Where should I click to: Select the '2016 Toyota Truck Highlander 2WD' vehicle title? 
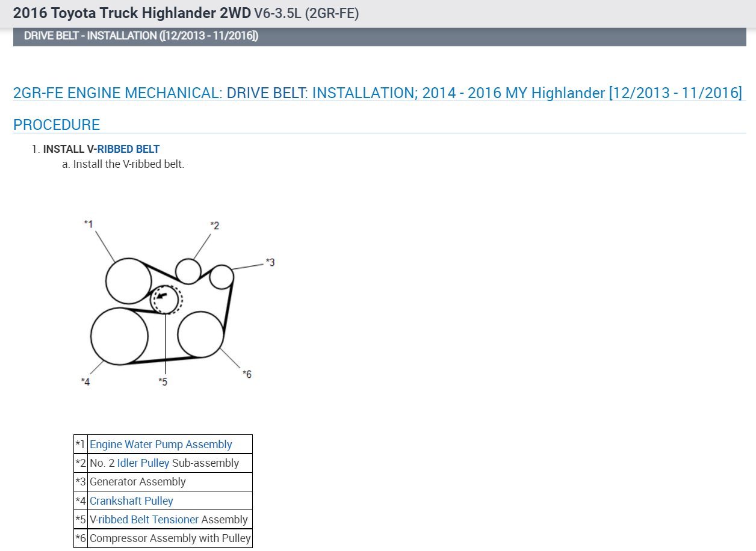pyautogui.click(x=132, y=13)
